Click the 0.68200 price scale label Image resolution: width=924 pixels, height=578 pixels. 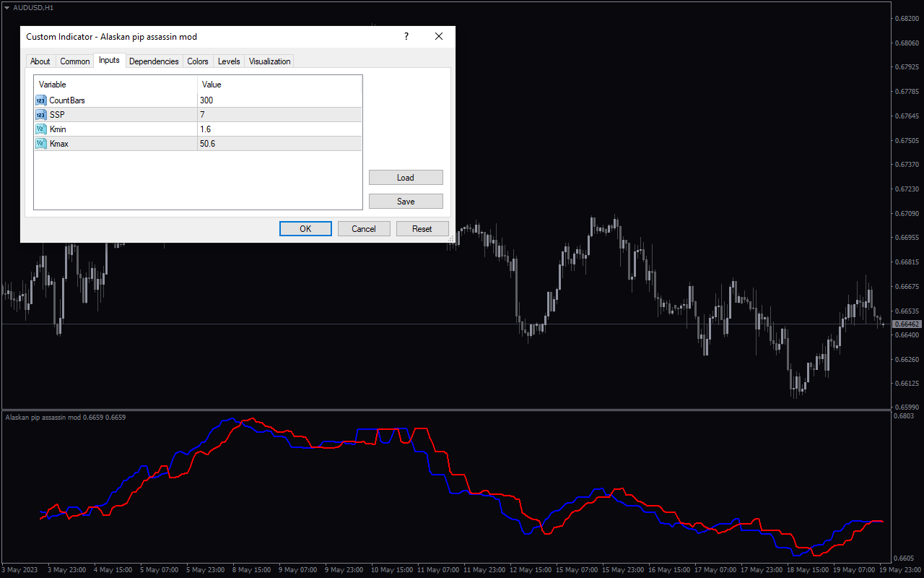[907, 18]
